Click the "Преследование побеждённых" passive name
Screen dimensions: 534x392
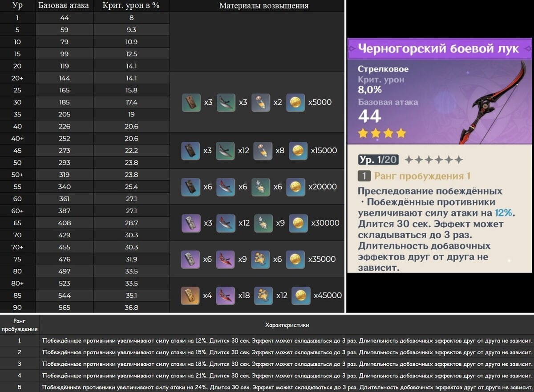pos(430,192)
